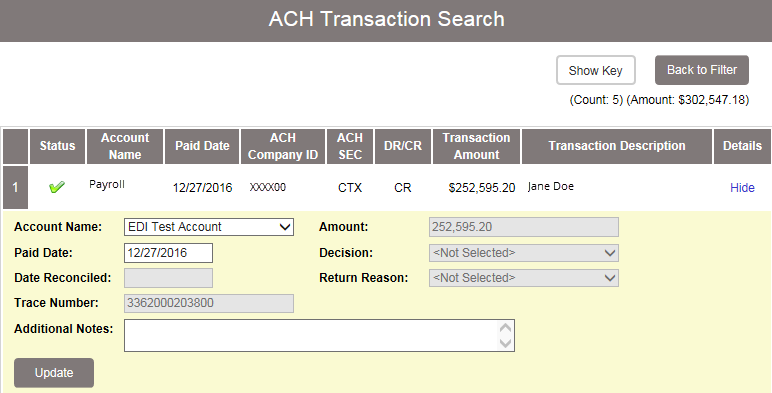
Task: Click the green checkmark status icon
Action: tap(57, 187)
